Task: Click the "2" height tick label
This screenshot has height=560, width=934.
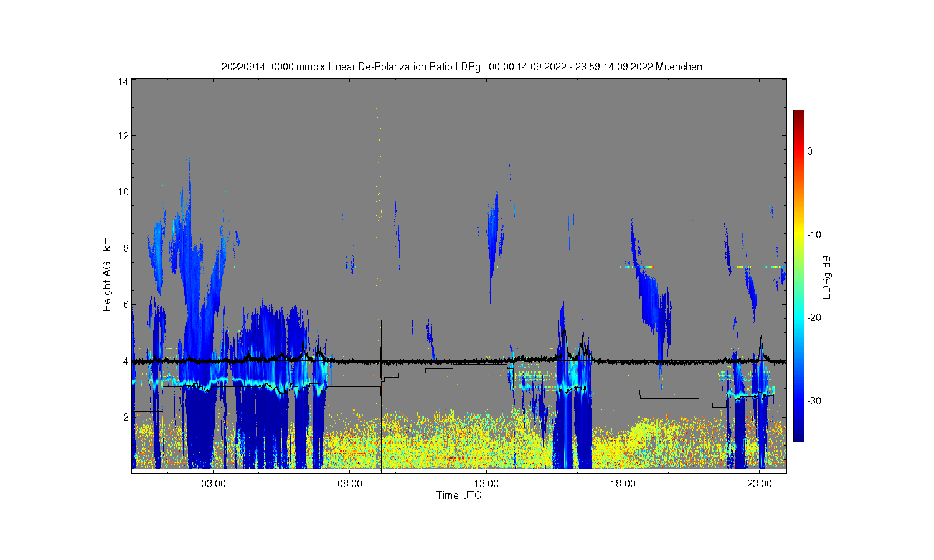Action: 126,416
